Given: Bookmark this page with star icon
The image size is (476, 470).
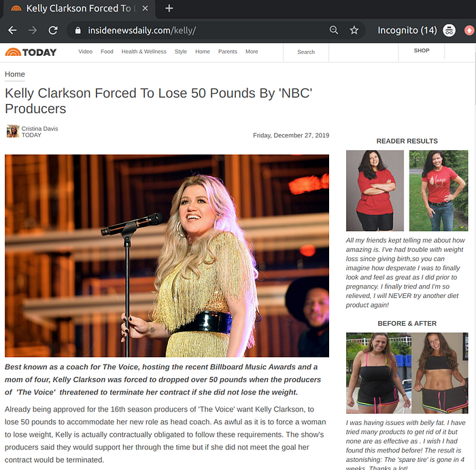Looking at the screenshot, I should click(x=354, y=30).
